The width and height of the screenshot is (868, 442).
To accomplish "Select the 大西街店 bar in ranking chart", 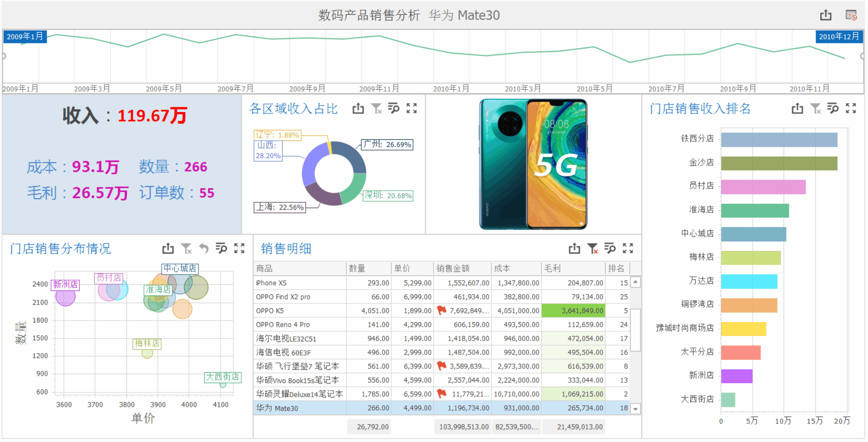I will (x=728, y=400).
